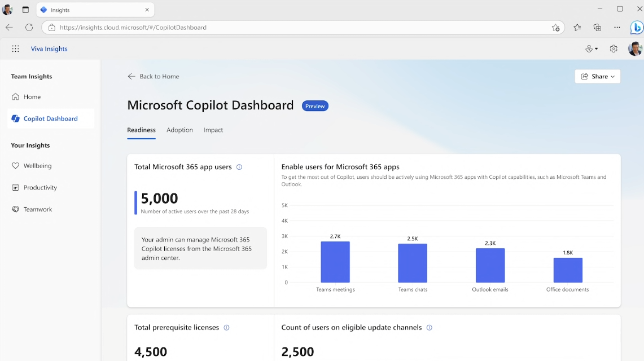Open browser favorites star-list icon

tap(577, 28)
